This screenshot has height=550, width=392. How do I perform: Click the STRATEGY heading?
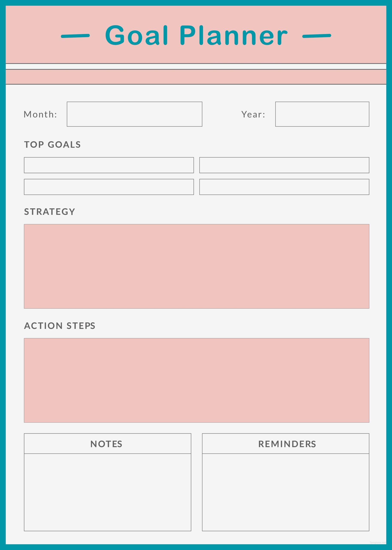(x=50, y=212)
